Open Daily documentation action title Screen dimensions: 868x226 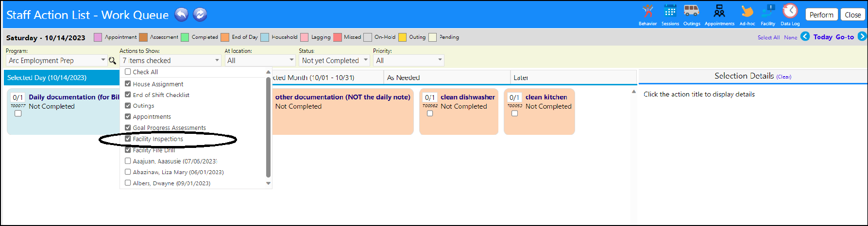[74, 97]
